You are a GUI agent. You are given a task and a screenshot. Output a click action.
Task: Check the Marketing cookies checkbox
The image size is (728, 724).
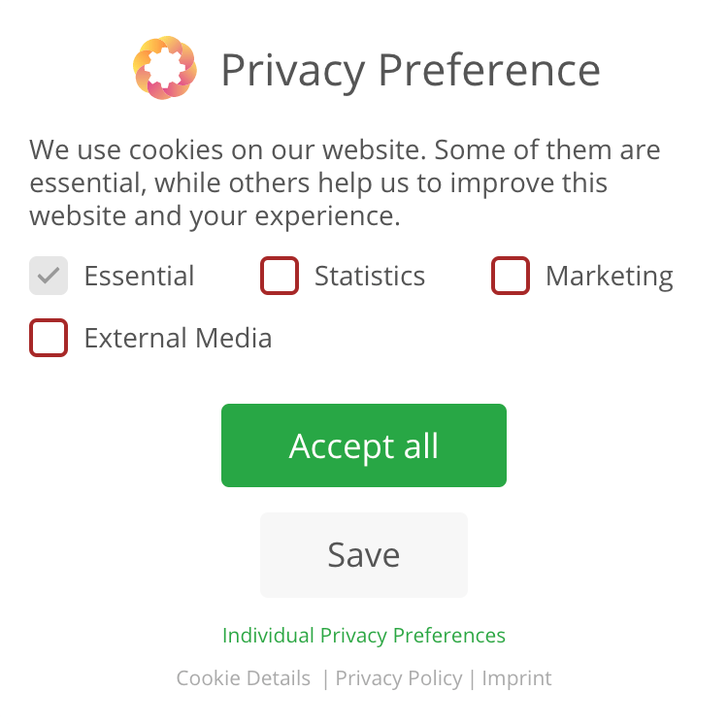coord(511,276)
